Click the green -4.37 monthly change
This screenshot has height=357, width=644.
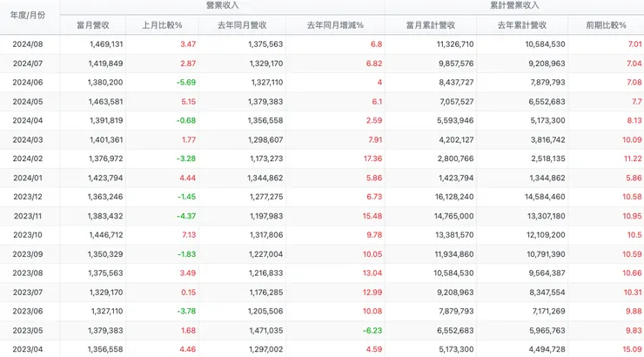(x=186, y=216)
